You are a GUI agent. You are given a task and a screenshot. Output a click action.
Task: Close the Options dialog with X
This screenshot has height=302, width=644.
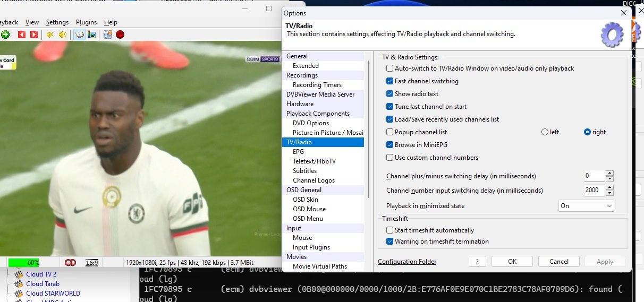(624, 13)
